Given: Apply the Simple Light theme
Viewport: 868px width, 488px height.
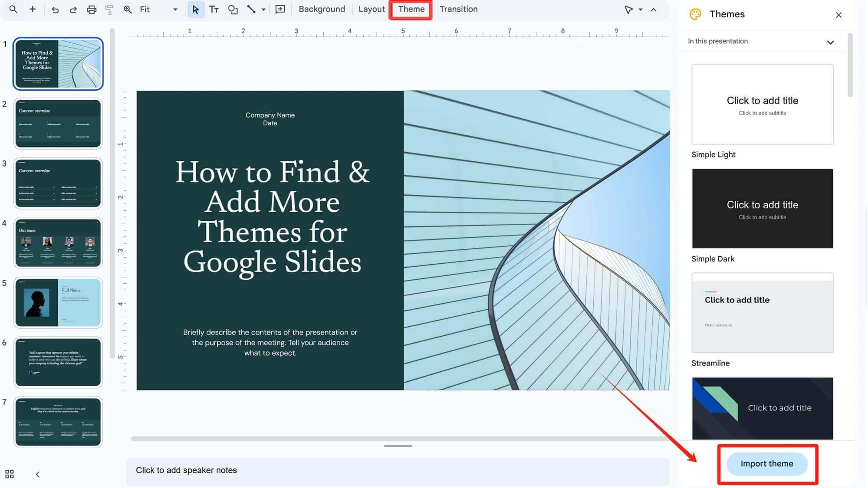Looking at the screenshot, I should 763,104.
